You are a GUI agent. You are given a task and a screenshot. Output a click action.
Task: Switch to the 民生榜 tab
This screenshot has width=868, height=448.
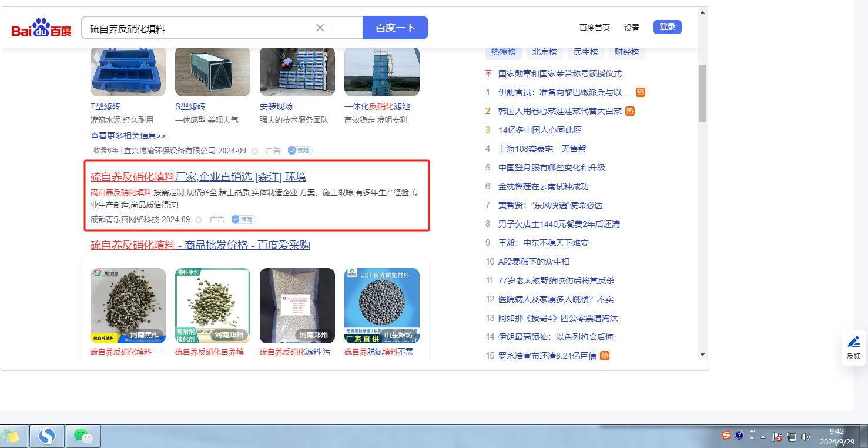point(586,52)
